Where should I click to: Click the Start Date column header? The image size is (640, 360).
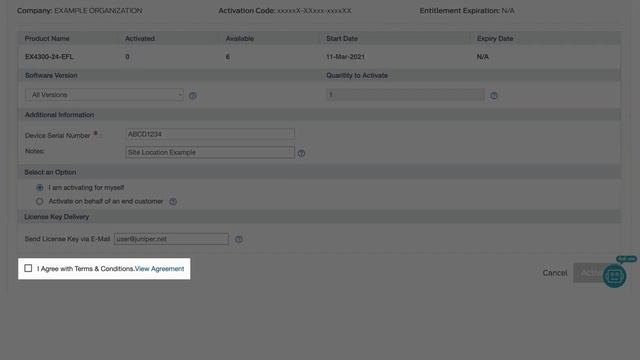coord(342,38)
